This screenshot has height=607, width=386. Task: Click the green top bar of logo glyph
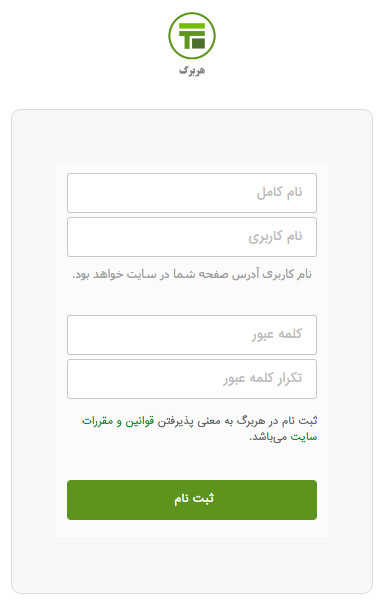[192, 26]
